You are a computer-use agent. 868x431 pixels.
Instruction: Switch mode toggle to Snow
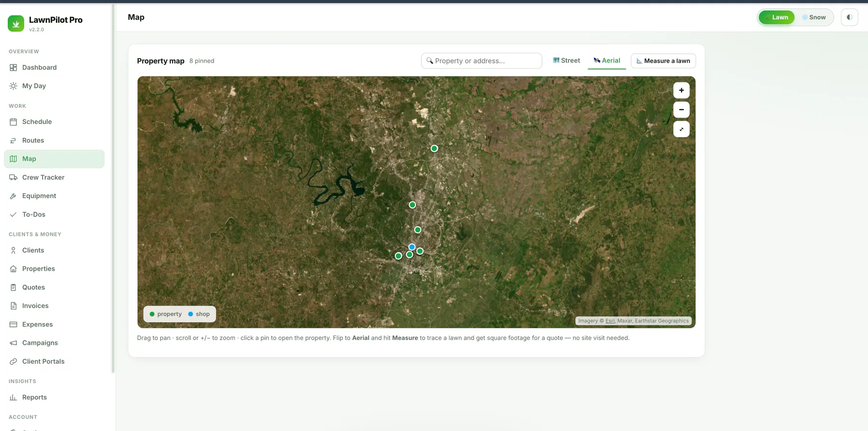[814, 17]
